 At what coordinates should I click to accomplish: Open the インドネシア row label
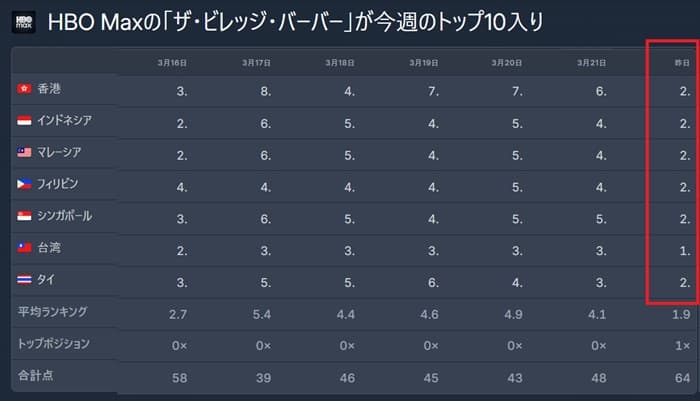point(66,121)
